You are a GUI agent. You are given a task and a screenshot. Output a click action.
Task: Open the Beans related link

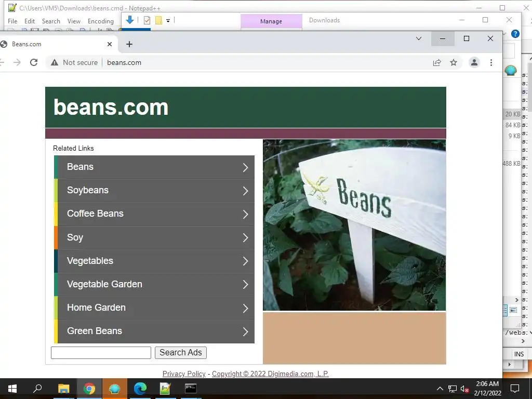tap(154, 167)
